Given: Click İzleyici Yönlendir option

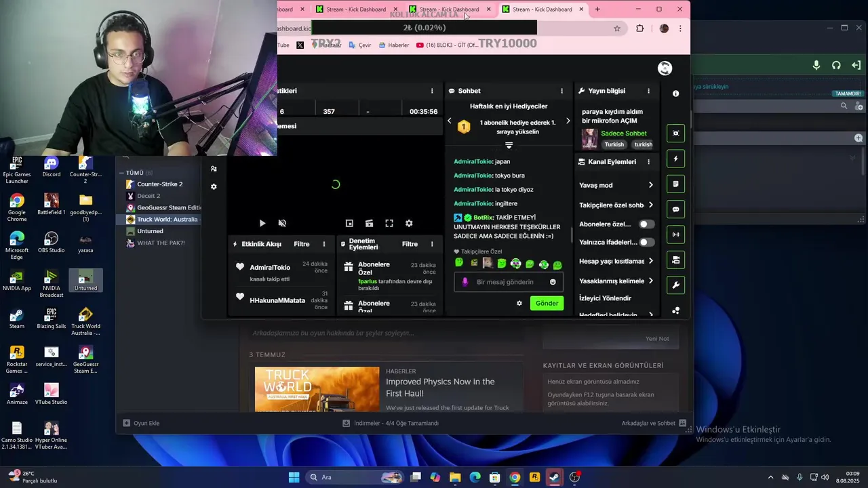Looking at the screenshot, I should [x=605, y=298].
